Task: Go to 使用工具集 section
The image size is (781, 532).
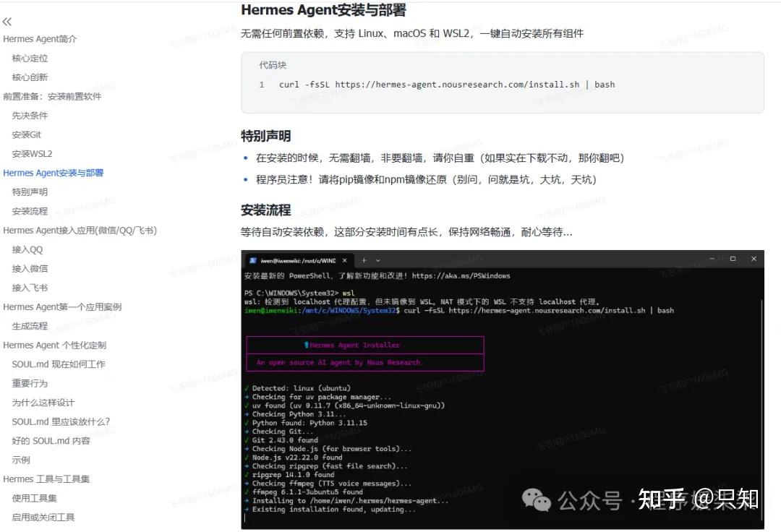Action: (x=35, y=498)
